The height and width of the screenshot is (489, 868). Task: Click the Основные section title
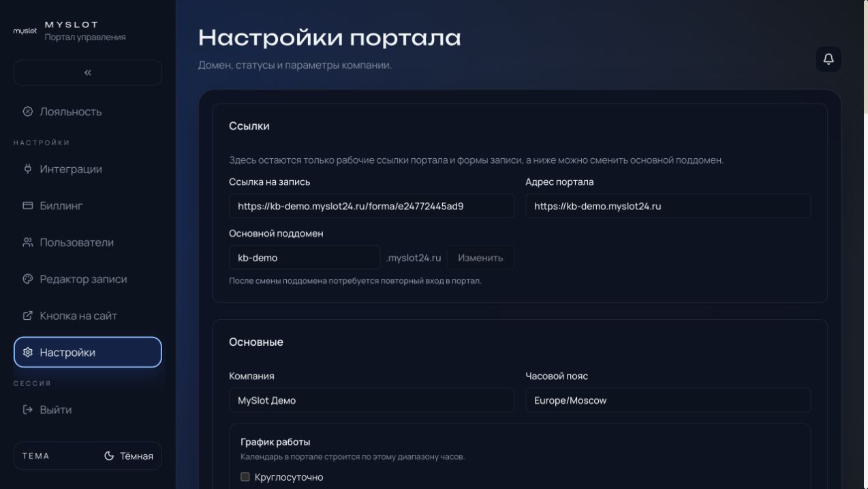(x=256, y=342)
